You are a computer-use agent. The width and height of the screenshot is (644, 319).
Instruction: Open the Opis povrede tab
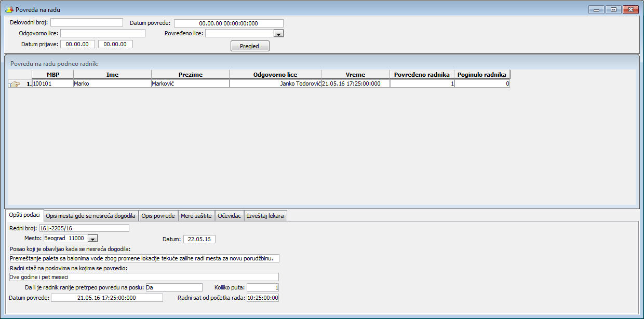click(158, 216)
